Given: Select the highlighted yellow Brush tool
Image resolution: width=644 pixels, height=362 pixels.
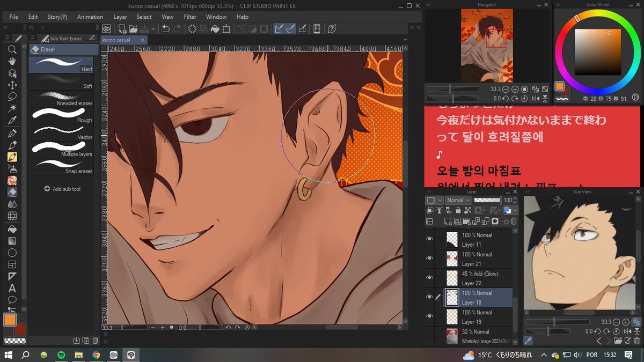Looking at the screenshot, I should point(12,157).
